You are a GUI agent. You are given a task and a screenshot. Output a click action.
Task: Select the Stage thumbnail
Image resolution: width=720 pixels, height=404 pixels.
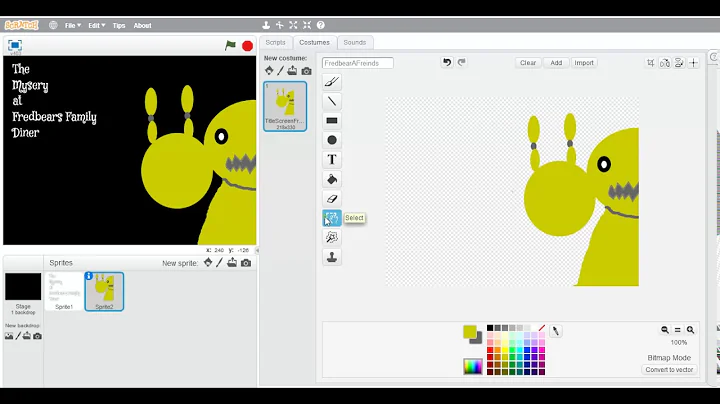pyautogui.click(x=23, y=286)
